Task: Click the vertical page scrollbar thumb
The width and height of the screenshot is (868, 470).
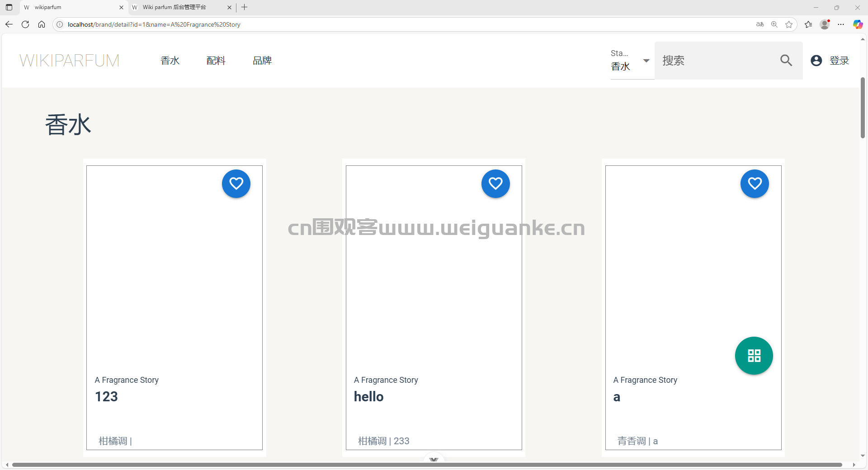Action: click(863, 108)
